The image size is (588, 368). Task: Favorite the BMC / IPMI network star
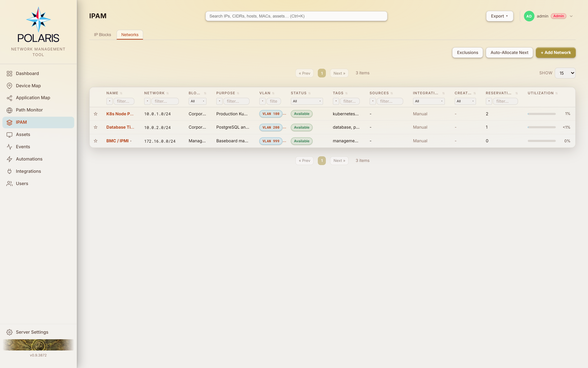tap(96, 141)
